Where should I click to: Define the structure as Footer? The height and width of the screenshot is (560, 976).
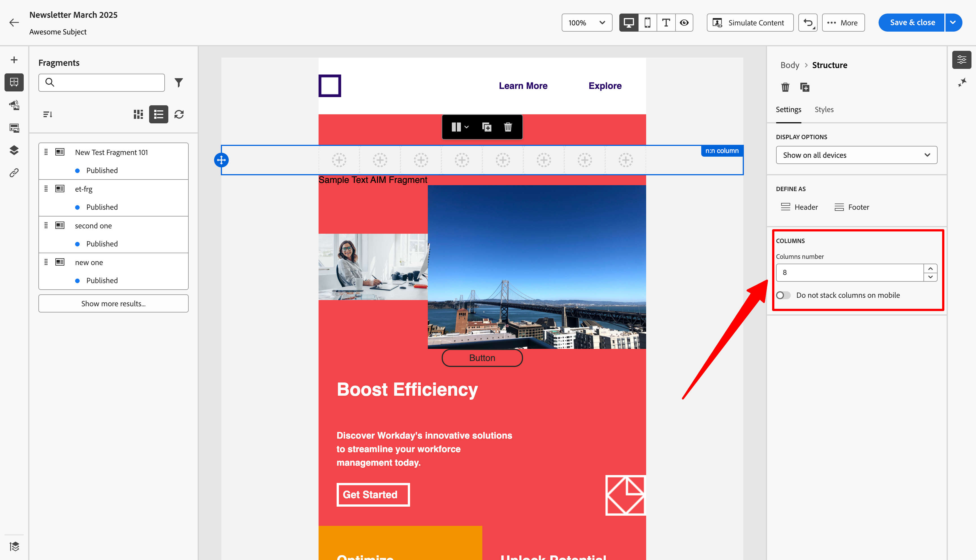pyautogui.click(x=852, y=207)
